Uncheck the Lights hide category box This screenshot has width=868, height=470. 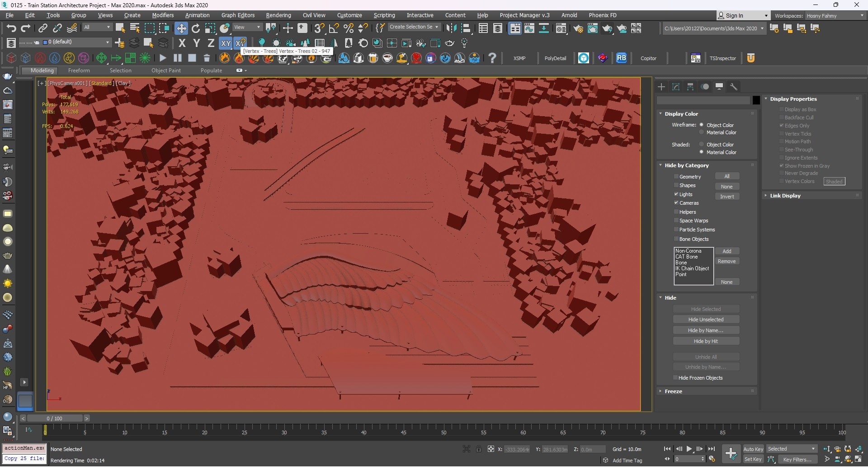tap(676, 194)
